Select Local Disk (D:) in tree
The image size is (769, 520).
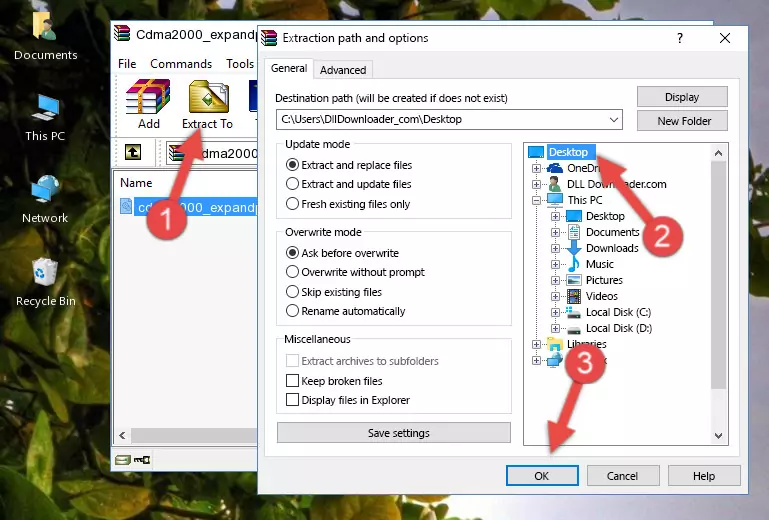pyautogui.click(x=618, y=328)
